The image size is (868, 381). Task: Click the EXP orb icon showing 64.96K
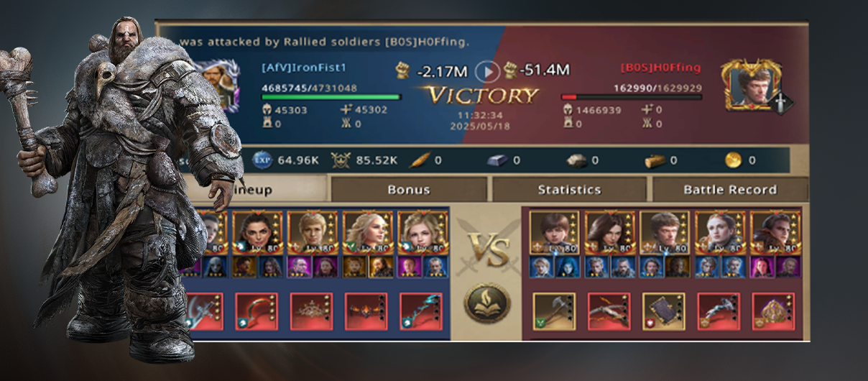pyautogui.click(x=262, y=160)
